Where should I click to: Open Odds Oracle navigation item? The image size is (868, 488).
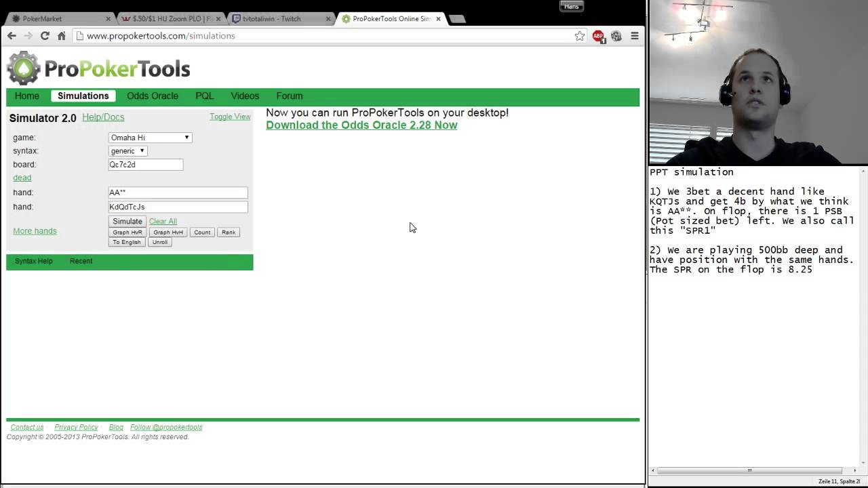tap(153, 96)
